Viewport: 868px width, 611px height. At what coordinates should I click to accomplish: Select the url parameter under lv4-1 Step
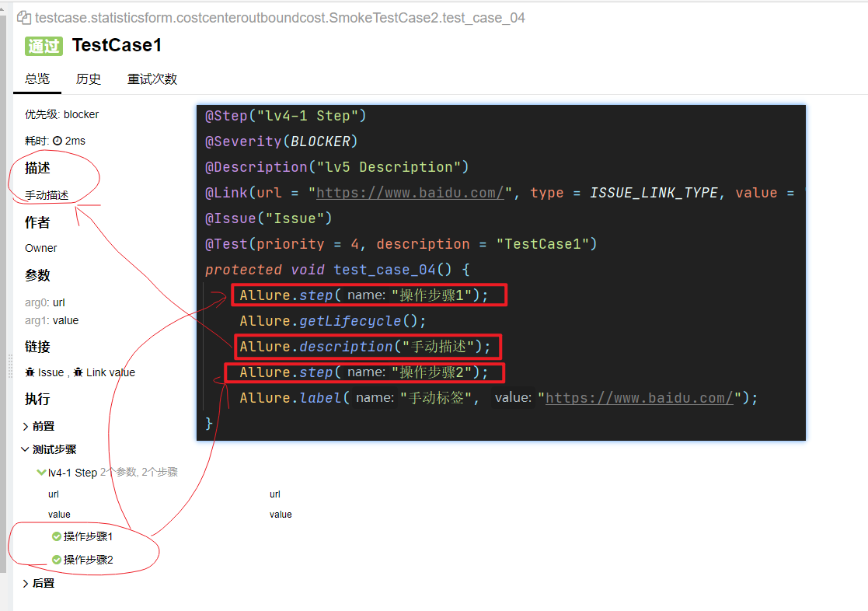point(54,494)
